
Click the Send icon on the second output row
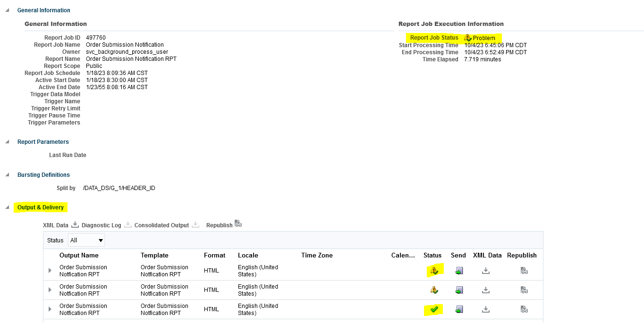458,290
